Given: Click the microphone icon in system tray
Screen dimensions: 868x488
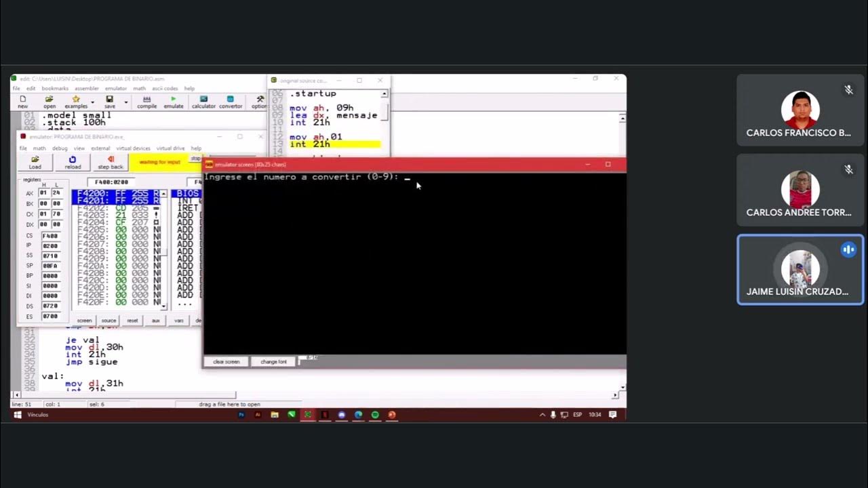Looking at the screenshot, I should tap(553, 415).
